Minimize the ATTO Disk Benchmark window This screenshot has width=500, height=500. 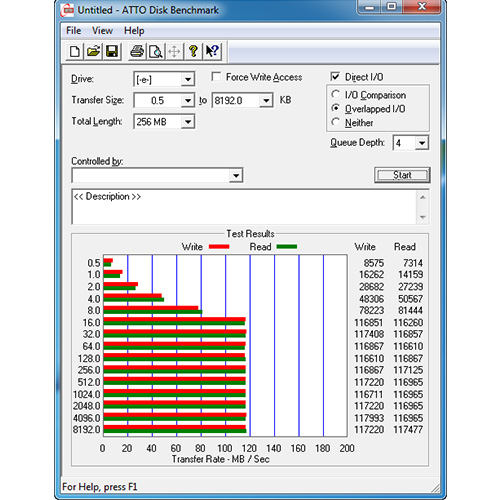pyautogui.click(x=369, y=7)
